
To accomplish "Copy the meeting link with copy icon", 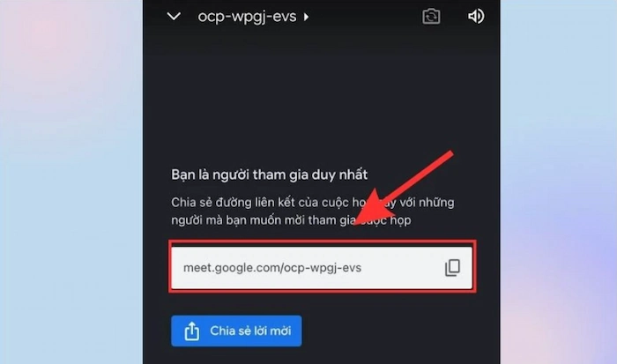I will [x=452, y=268].
